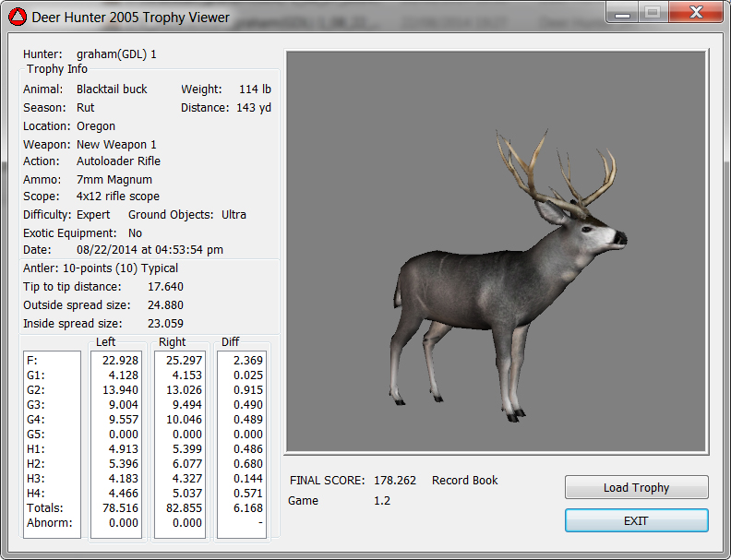Click the hunter name graham(GDL) 1
This screenshot has width=731, height=560.
[116, 54]
